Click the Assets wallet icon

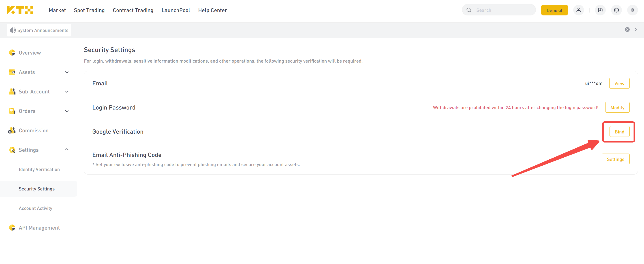point(12,72)
